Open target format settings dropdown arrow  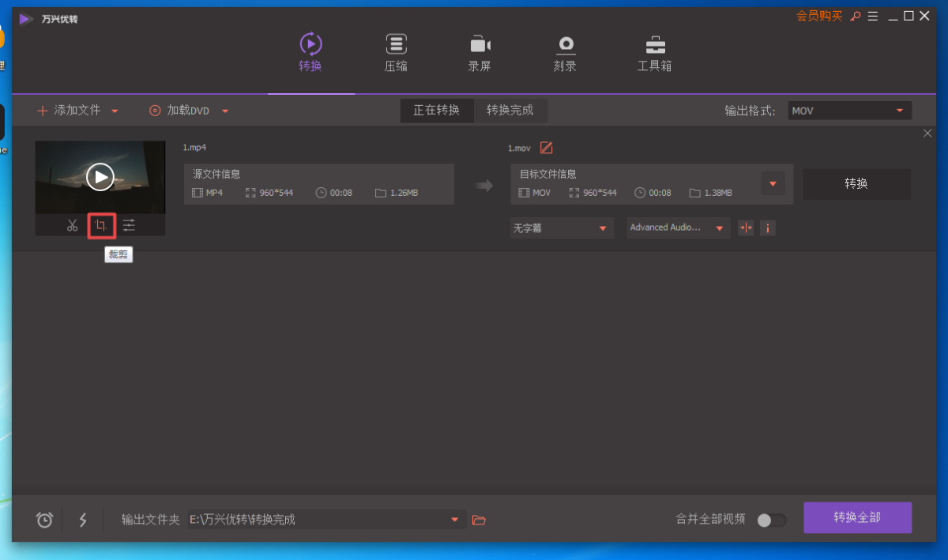pyautogui.click(x=773, y=184)
